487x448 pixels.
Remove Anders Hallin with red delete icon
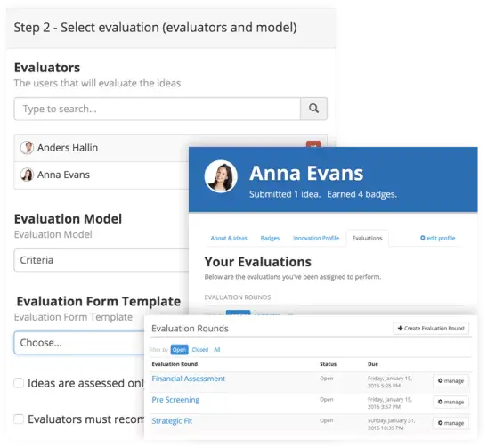(313, 144)
